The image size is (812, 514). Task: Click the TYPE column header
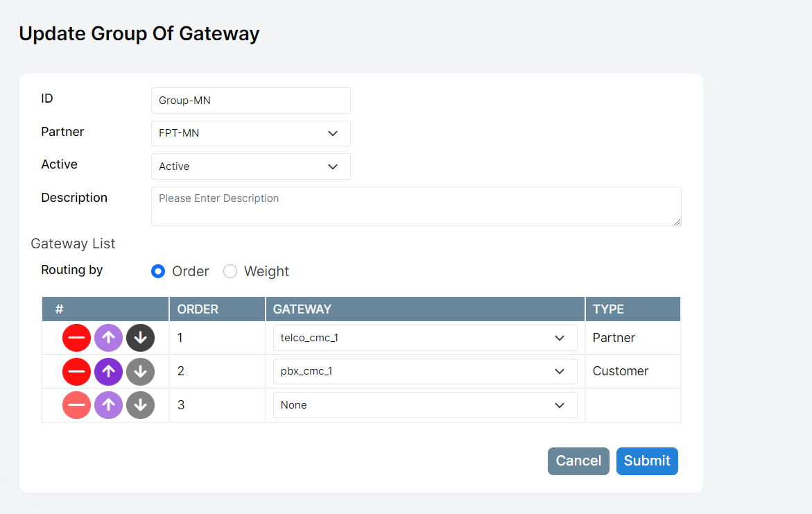click(x=633, y=309)
